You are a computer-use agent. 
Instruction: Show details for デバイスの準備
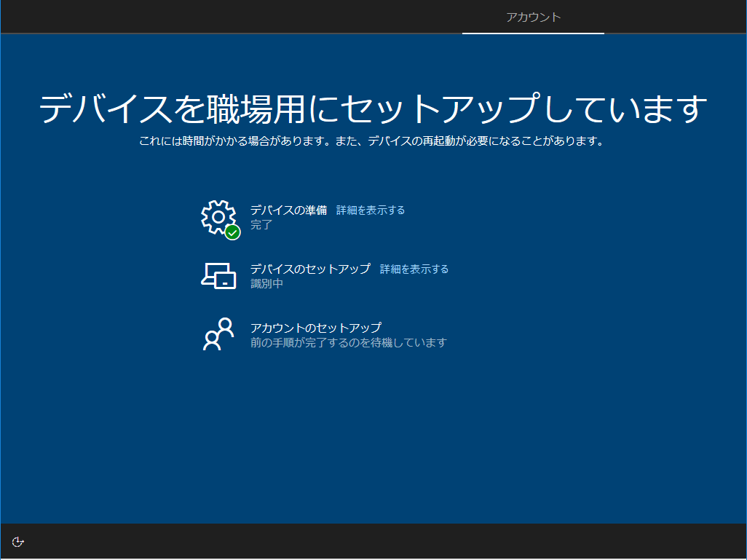(x=370, y=210)
